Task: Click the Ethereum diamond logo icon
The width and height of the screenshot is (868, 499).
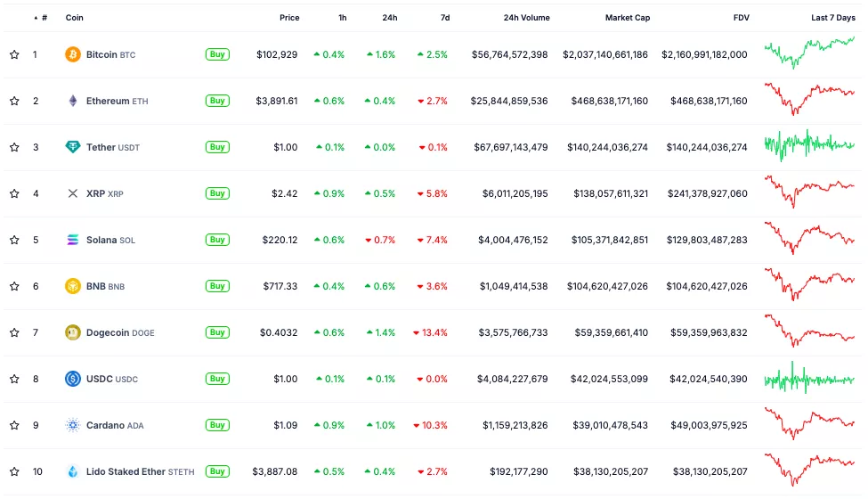Action: (73, 101)
